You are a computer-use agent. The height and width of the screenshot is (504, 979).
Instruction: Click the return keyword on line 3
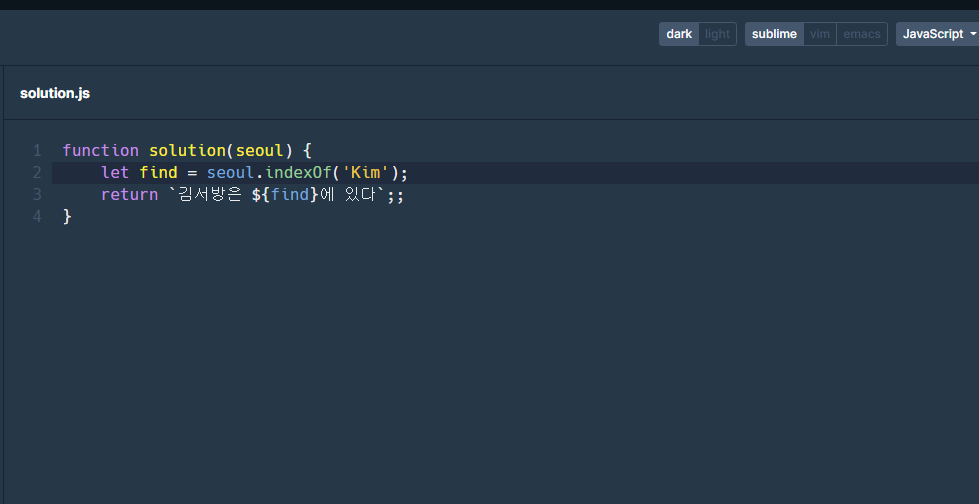(129, 194)
